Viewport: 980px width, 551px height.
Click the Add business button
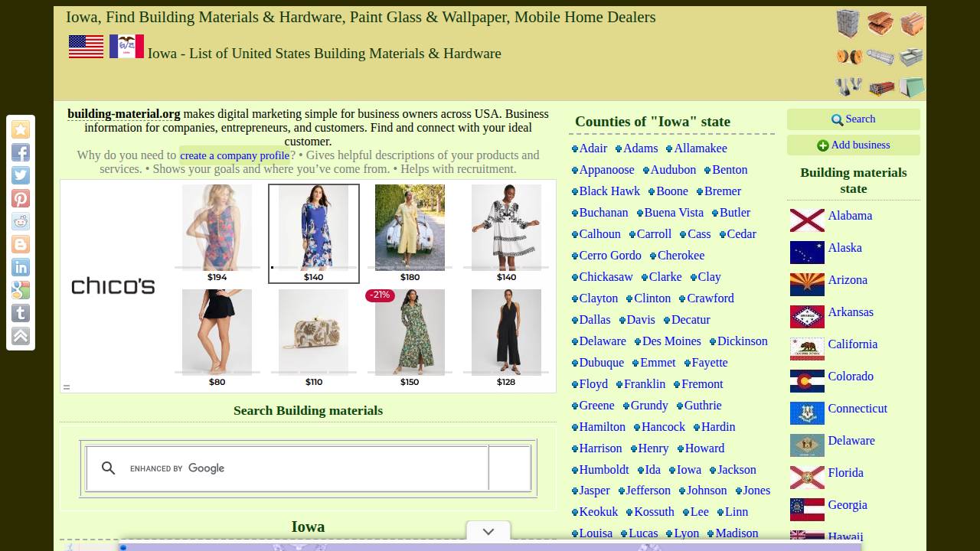[853, 145]
